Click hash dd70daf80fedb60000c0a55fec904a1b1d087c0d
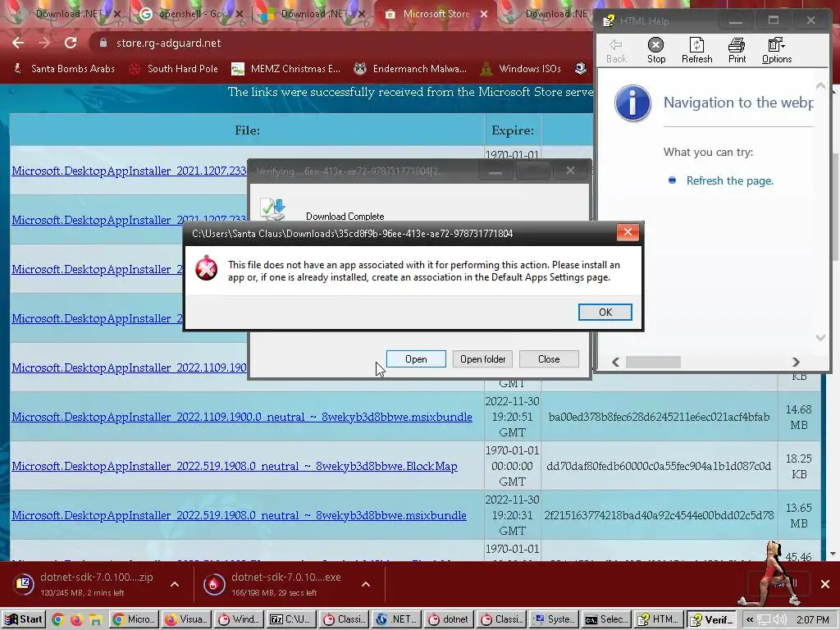The width and height of the screenshot is (840, 630). coord(659,466)
